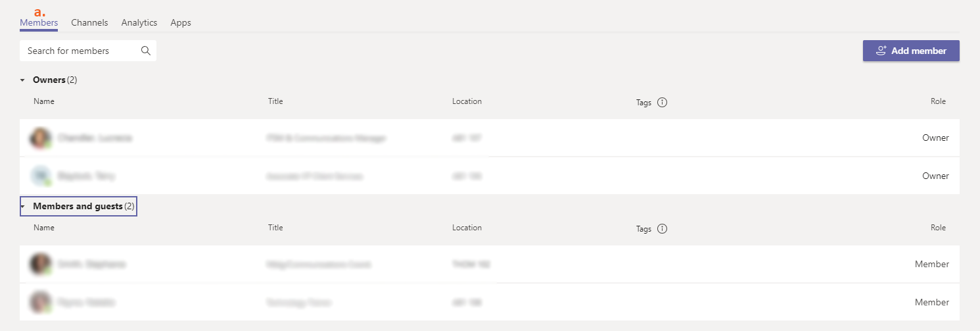Click the Title column header under Owners
This screenshot has width=980, height=331.
click(x=275, y=101)
